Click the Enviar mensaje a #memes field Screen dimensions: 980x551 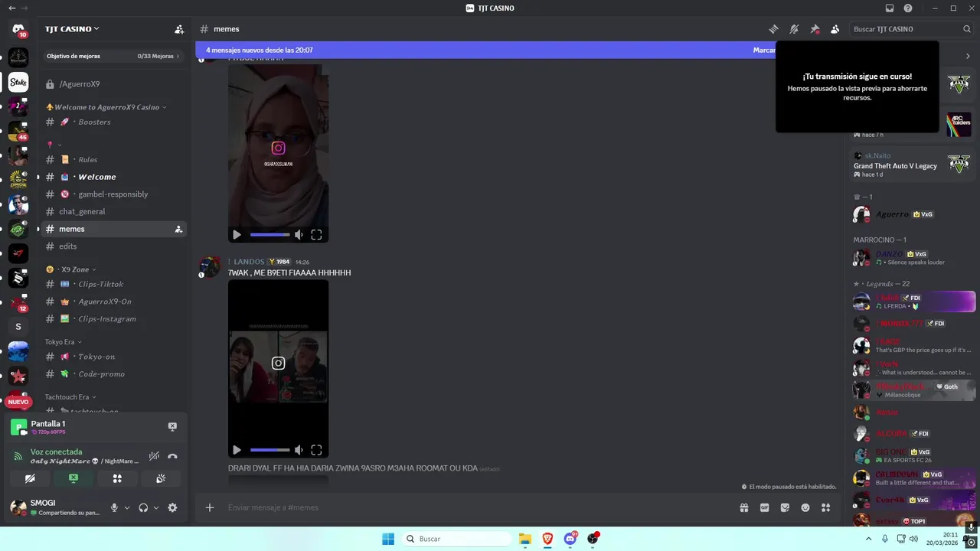479,507
